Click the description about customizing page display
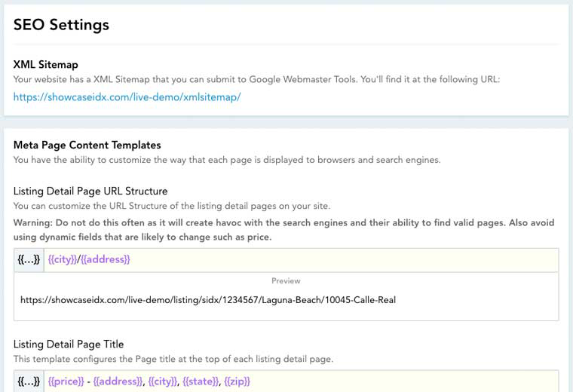 (227, 160)
